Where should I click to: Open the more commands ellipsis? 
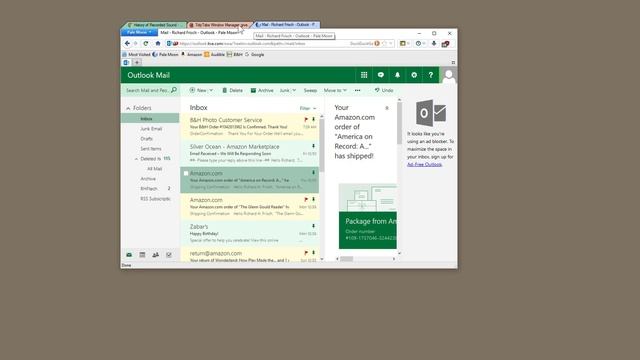358,90
